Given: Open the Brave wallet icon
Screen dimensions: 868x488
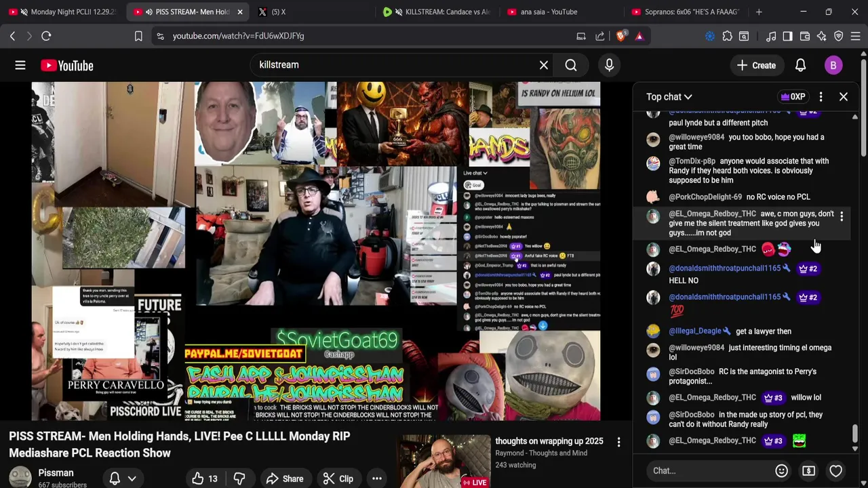Looking at the screenshot, I should point(805,36).
